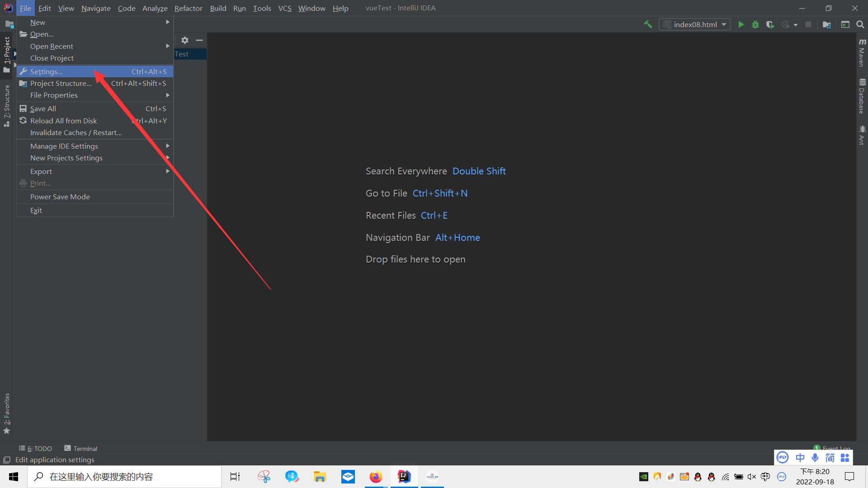Click the green Run button
This screenshot has height=488, width=868.
(x=741, y=24)
